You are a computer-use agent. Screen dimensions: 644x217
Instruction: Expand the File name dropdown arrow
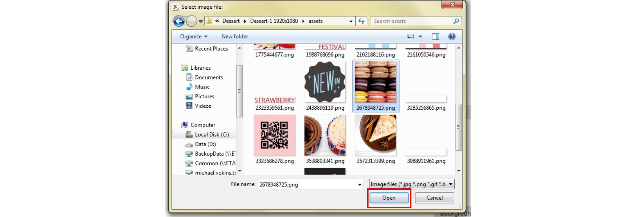tap(359, 185)
